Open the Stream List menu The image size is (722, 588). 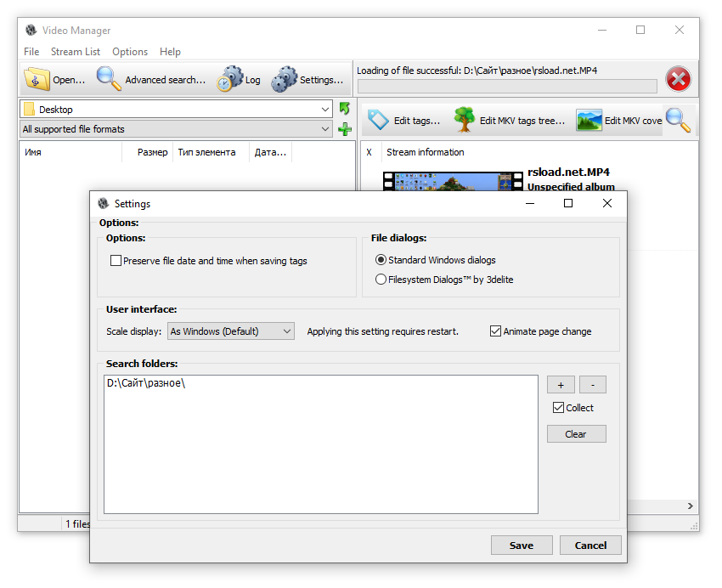[x=75, y=52]
